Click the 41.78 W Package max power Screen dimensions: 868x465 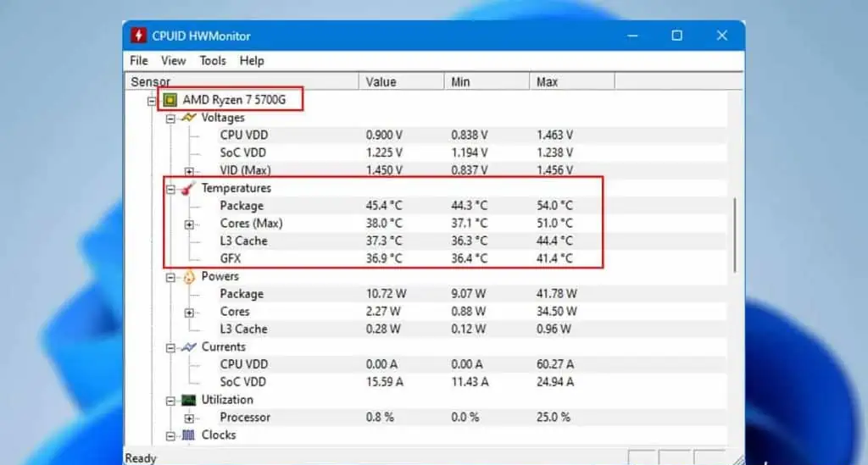point(556,294)
